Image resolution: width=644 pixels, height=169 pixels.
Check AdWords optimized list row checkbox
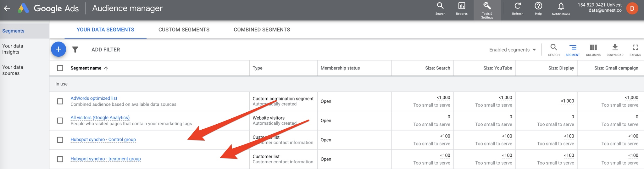[x=60, y=101]
